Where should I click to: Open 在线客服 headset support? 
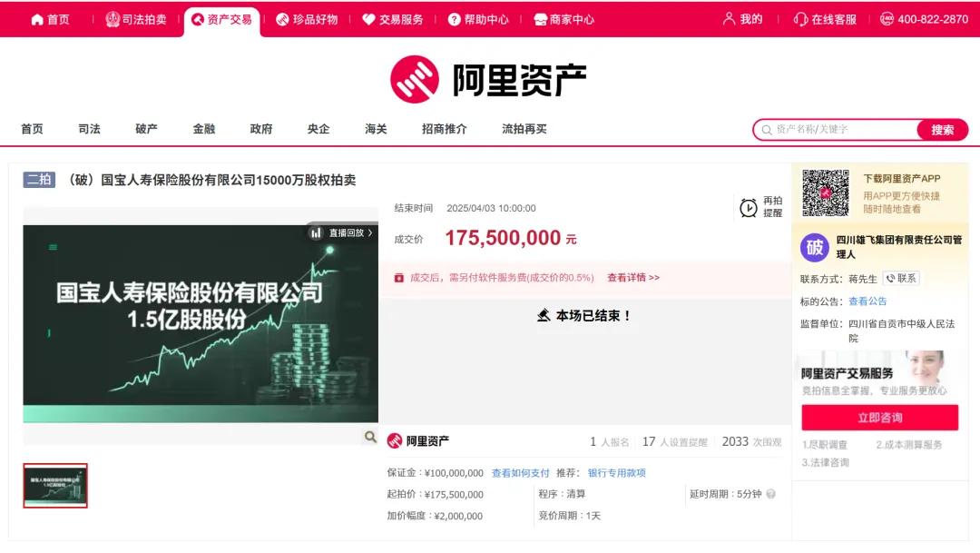pyautogui.click(x=825, y=19)
